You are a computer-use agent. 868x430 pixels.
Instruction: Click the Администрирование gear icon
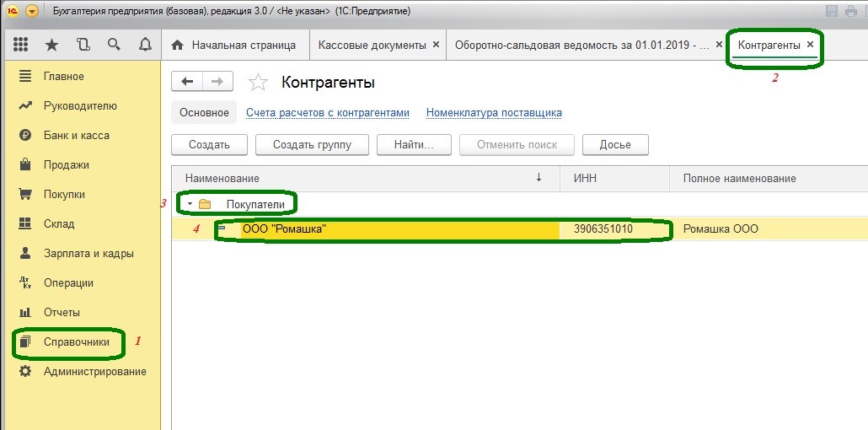25,371
